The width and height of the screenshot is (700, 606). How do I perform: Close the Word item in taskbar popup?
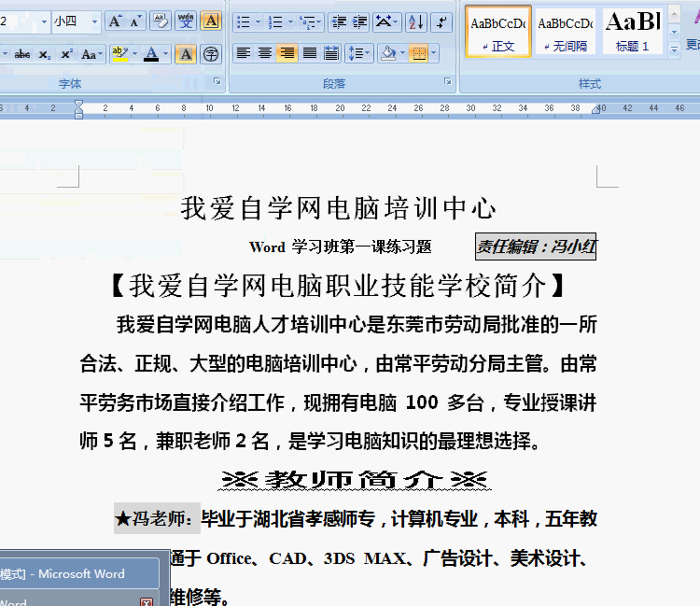(x=147, y=602)
